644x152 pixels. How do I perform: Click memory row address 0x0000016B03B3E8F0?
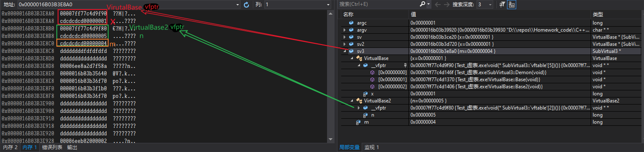(28, 88)
